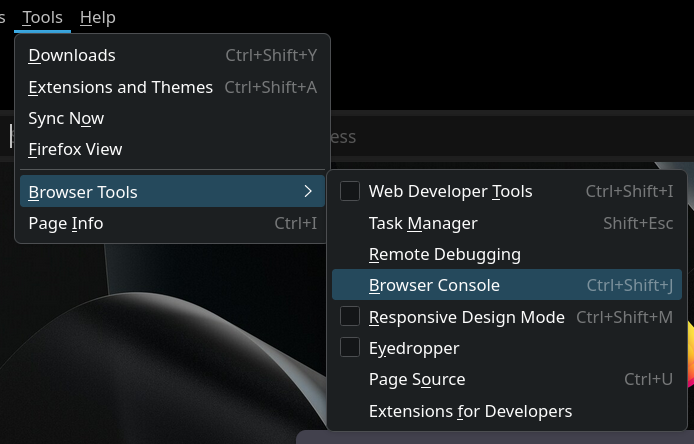Choose Sync Now
694x444 pixels.
click(172, 118)
